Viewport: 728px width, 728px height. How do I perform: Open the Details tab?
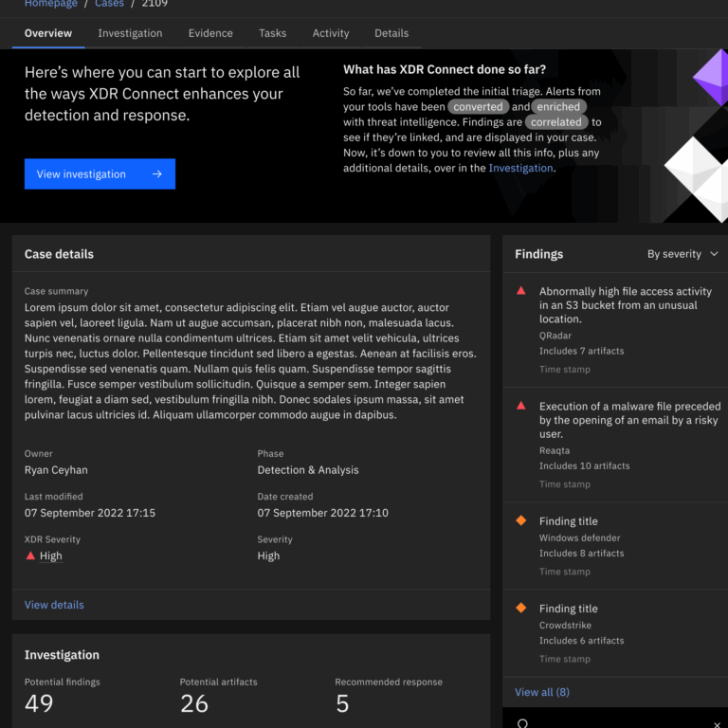point(391,33)
